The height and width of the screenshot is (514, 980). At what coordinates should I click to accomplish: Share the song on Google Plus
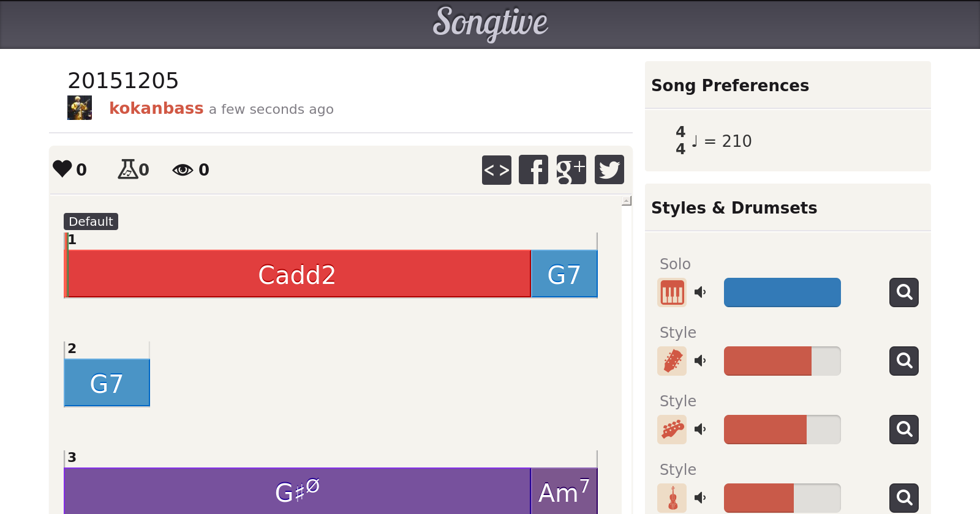571,169
